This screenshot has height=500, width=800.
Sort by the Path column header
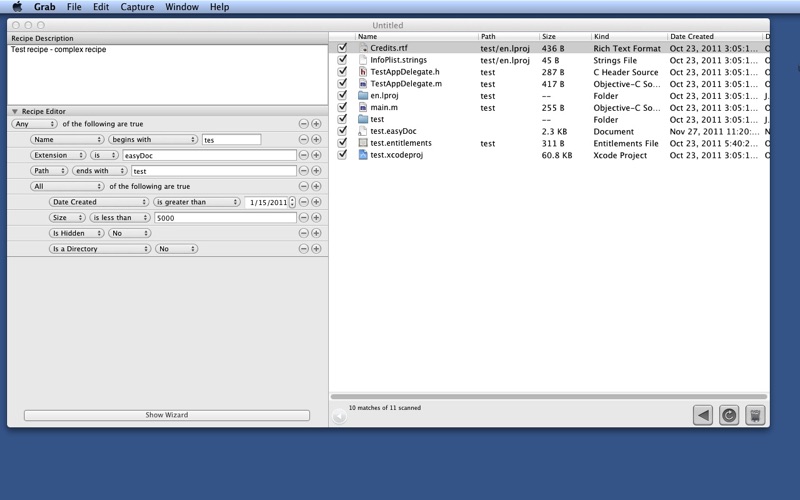pos(509,37)
